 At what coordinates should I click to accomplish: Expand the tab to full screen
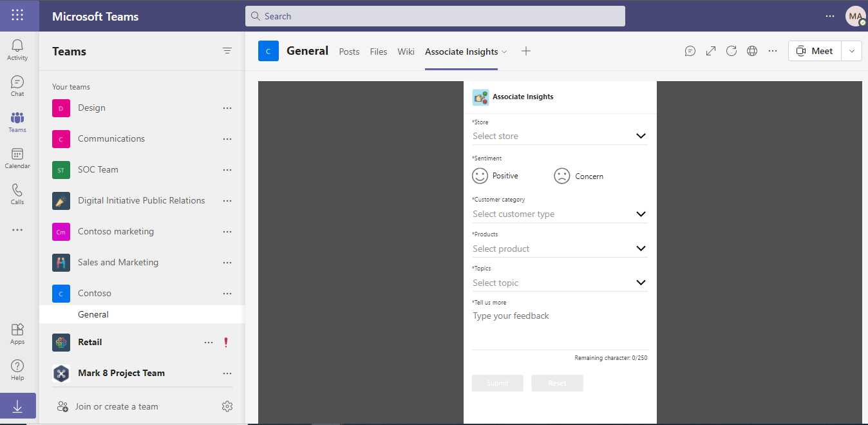[711, 51]
